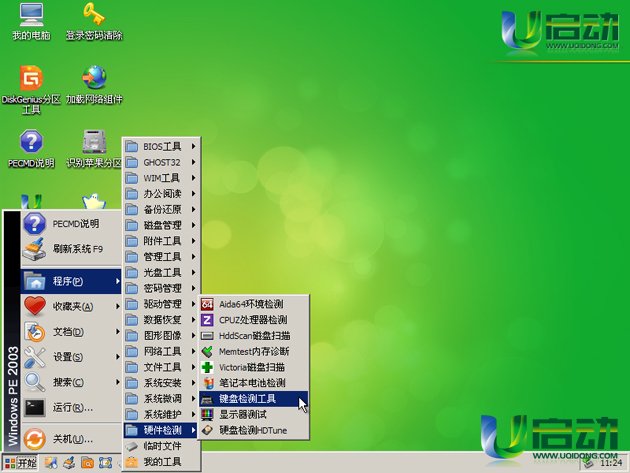630x473 pixels.
Task: Click the fourth quick launch taskbar icon
Action: tap(105, 463)
